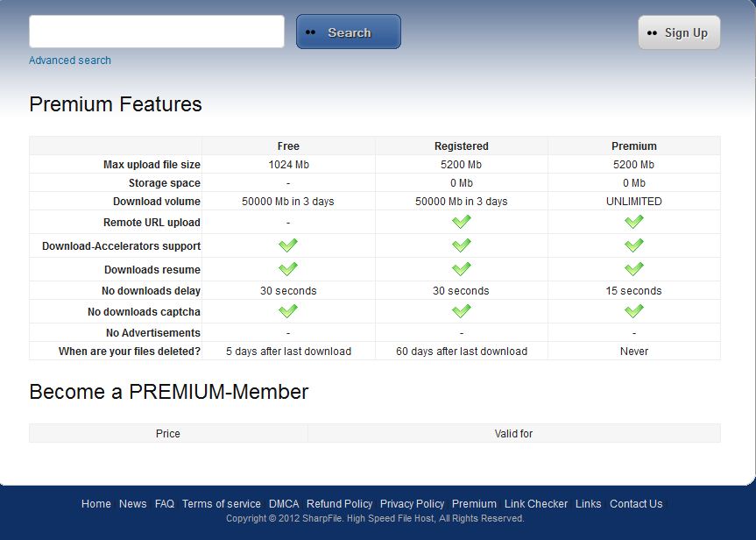Click Free column Downloads resume checkmark

point(288,269)
